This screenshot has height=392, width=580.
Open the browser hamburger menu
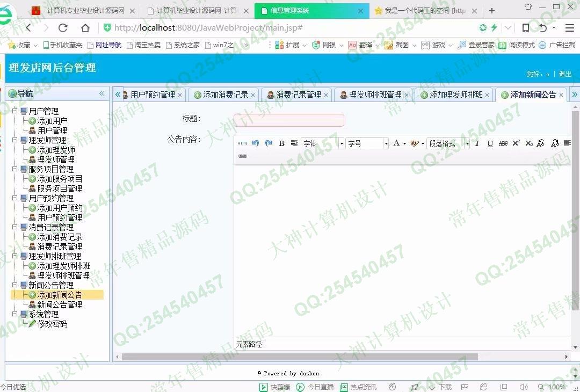click(x=570, y=28)
